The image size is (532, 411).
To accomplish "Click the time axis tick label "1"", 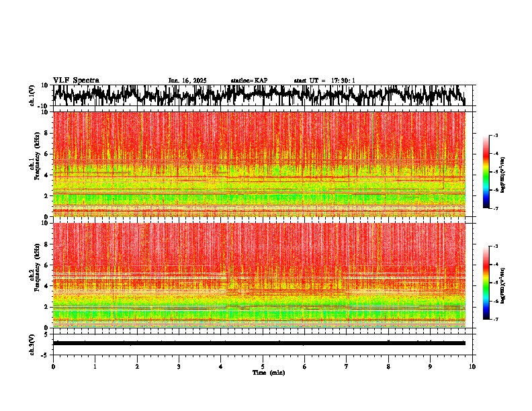I will click(x=95, y=367).
